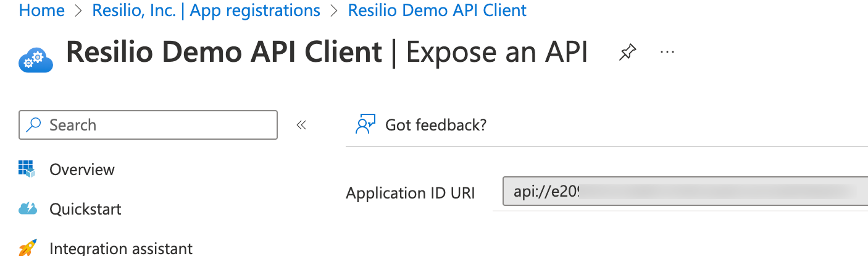Viewport: 868px width, 256px height.
Task: Open the more options ellipsis menu
Action: pyautogui.click(x=667, y=53)
